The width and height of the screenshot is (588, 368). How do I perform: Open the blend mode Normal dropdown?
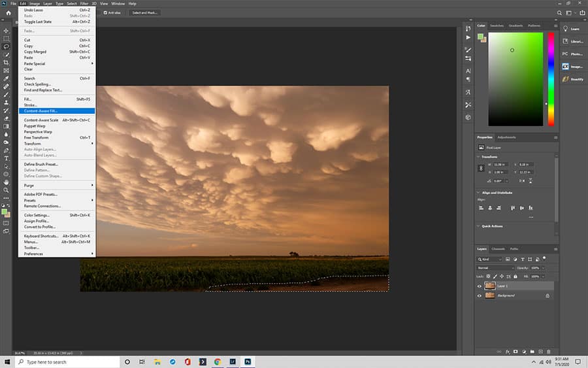tap(495, 268)
